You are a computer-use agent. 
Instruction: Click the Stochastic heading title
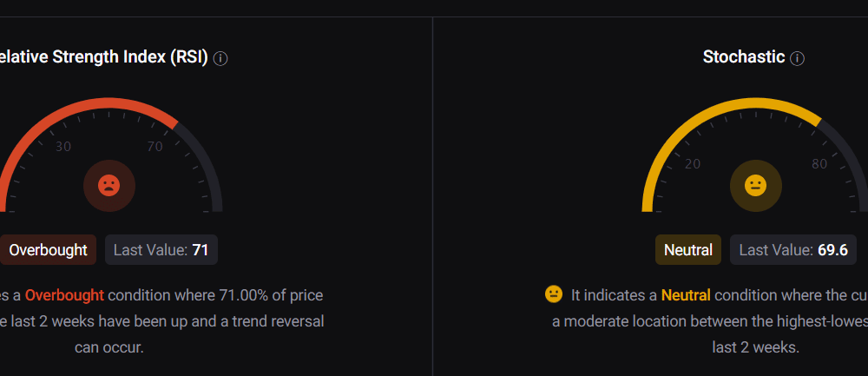[744, 57]
